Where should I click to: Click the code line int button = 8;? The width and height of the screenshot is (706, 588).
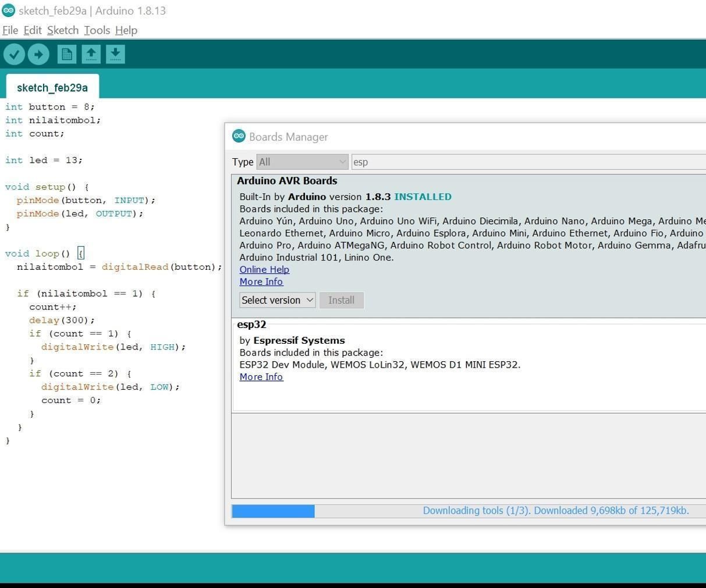[x=50, y=107]
